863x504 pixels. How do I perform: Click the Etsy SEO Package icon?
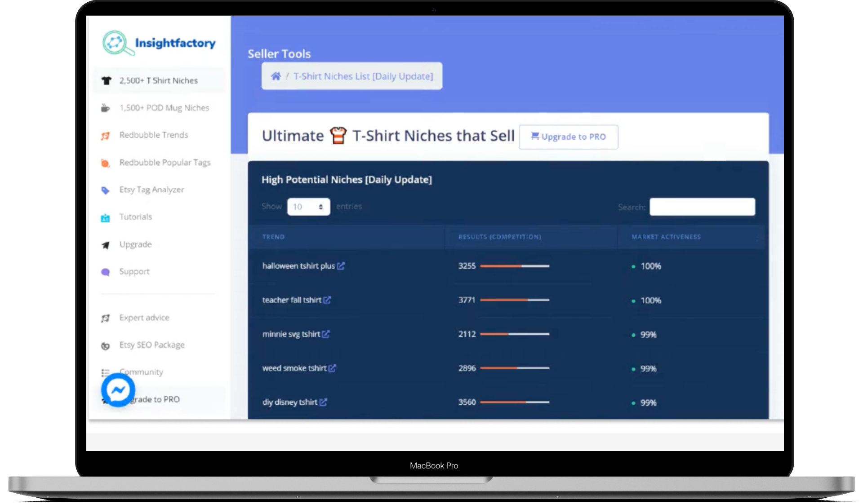click(x=105, y=345)
